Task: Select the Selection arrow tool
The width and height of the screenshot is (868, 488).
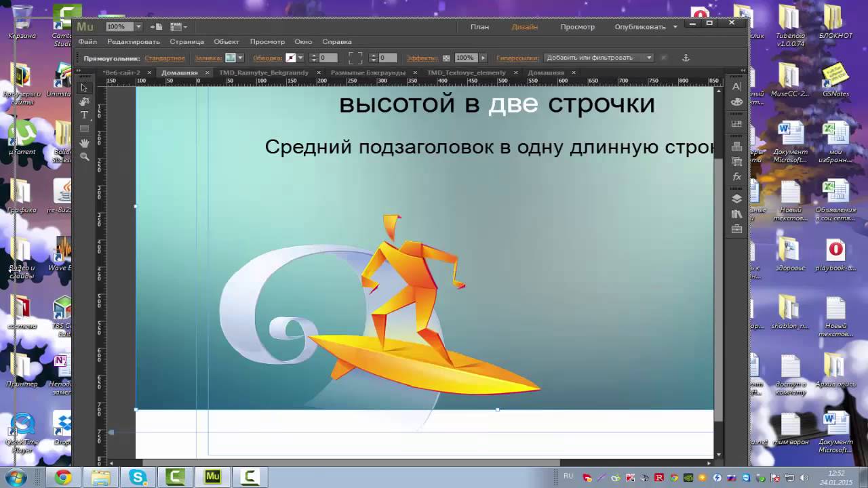Action: (84, 88)
